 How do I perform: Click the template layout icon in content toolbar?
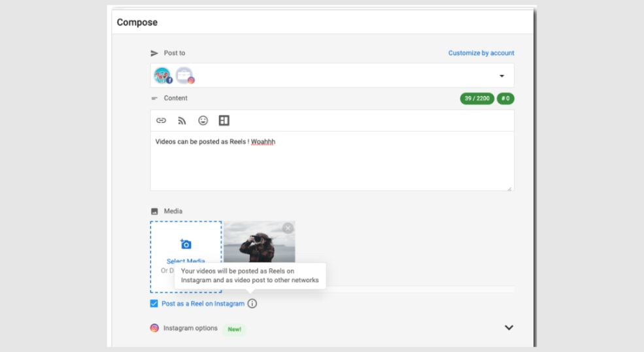224,121
